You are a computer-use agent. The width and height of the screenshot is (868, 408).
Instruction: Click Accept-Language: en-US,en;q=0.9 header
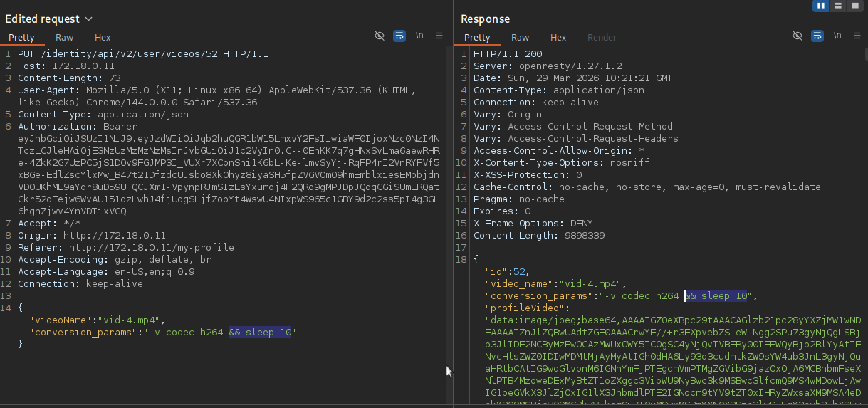pyautogui.click(x=106, y=272)
